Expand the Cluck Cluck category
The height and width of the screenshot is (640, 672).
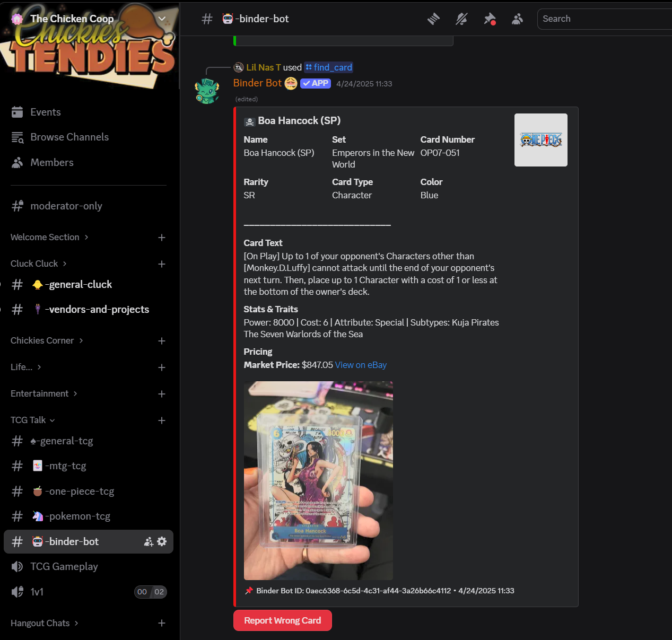39,264
